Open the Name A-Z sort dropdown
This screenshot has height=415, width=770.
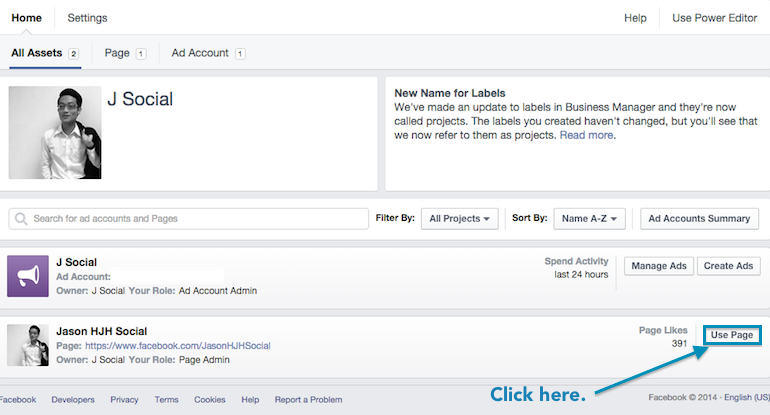(x=589, y=219)
